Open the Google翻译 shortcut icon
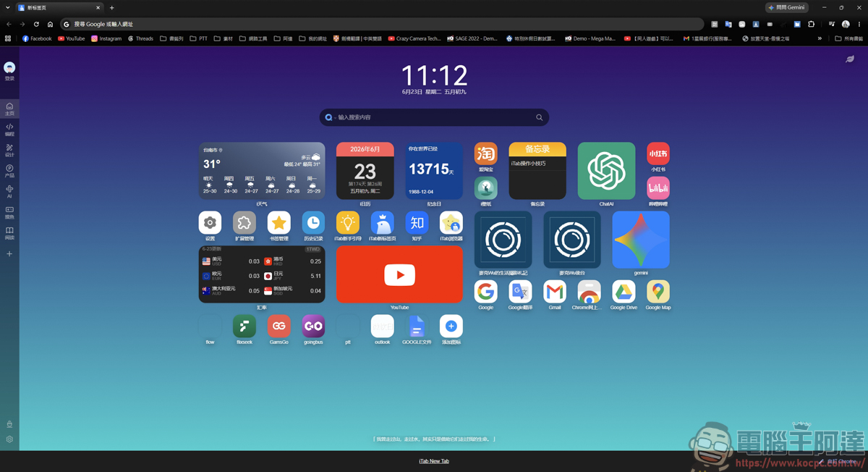Screen dimensions: 868x472 coord(520,292)
